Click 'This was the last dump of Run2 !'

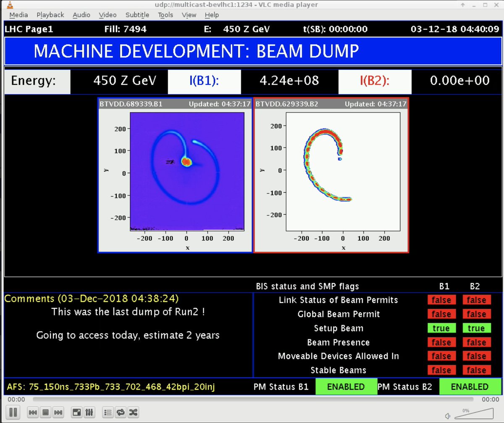pyautogui.click(x=128, y=312)
